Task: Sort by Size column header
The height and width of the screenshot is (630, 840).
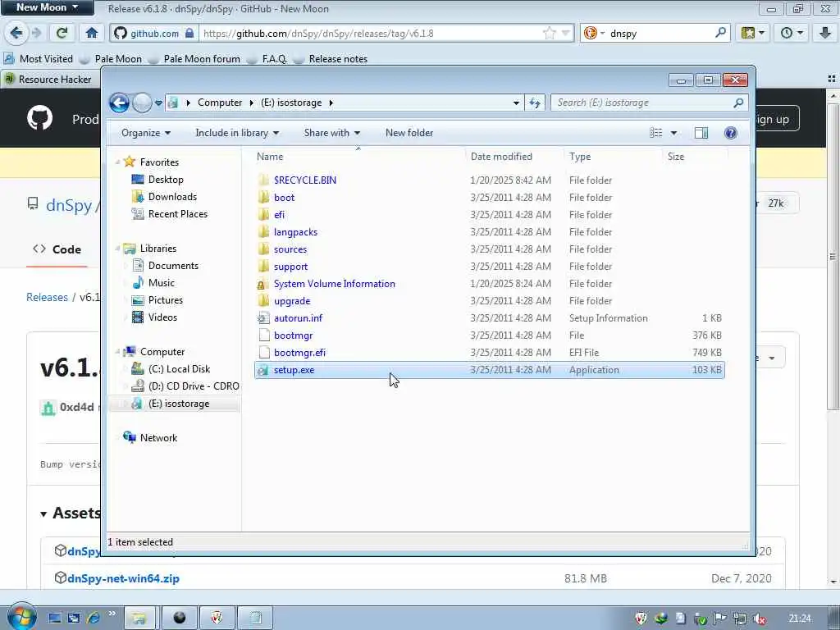Action: click(676, 157)
